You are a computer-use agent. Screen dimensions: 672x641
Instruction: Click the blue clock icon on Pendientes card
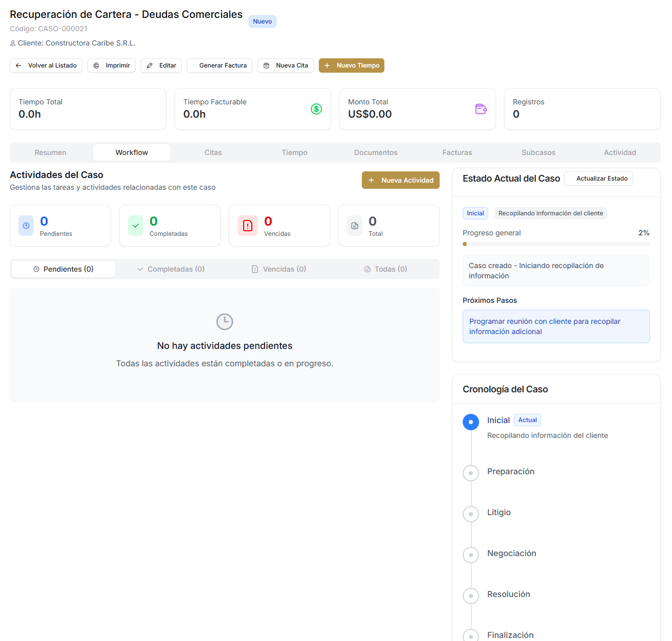pos(26,226)
